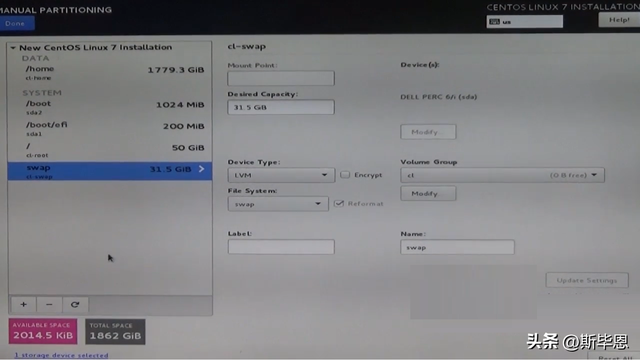
Task: Toggle the Encrypt checkbox
Action: [345, 175]
